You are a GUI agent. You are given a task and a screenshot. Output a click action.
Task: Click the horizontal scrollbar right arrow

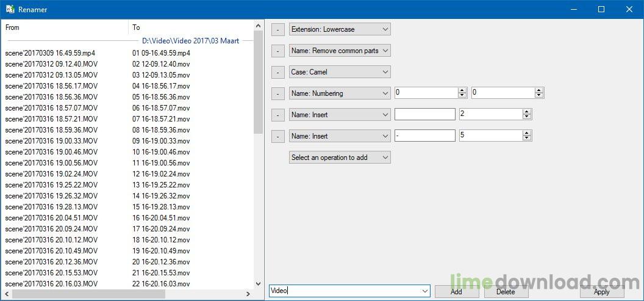coord(248,294)
